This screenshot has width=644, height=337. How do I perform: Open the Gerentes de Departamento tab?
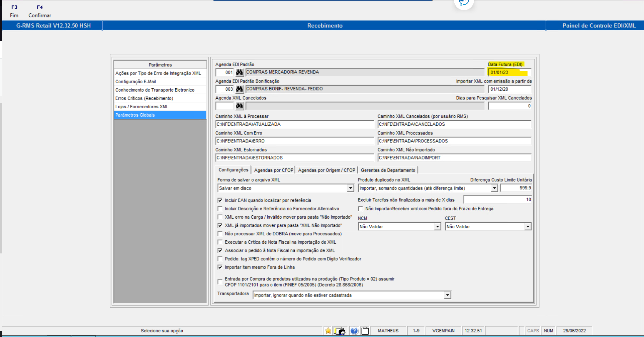(388, 170)
